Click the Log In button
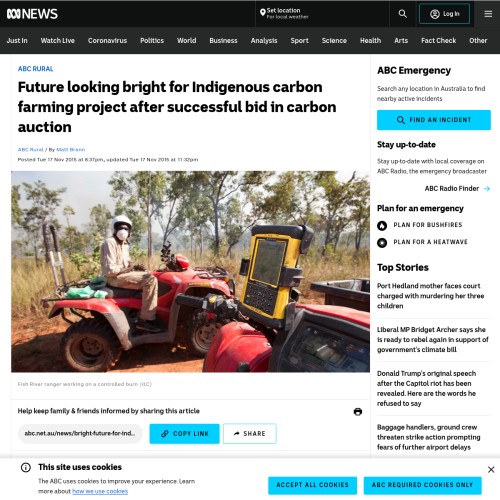The image size is (500, 500). pyautogui.click(x=444, y=14)
